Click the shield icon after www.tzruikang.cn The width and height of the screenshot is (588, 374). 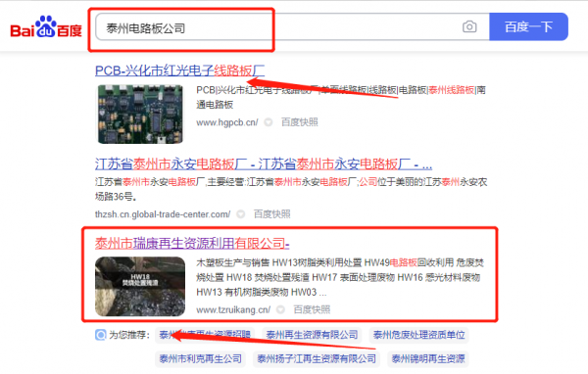click(280, 309)
